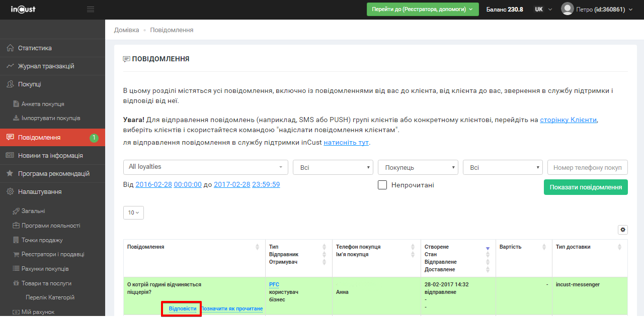Viewport: 644px width, 319px height.
Task: Enable the Непрочитані checkbox
Action: click(382, 185)
